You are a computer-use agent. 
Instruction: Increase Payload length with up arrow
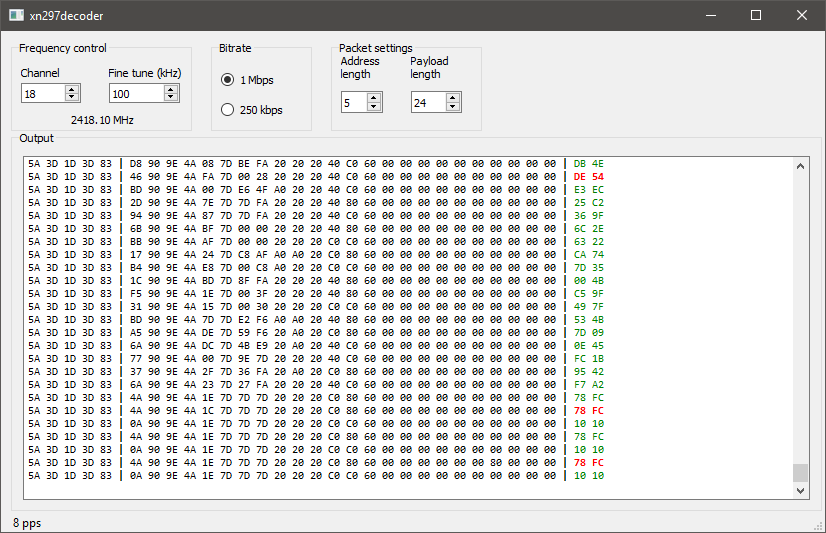click(x=453, y=98)
